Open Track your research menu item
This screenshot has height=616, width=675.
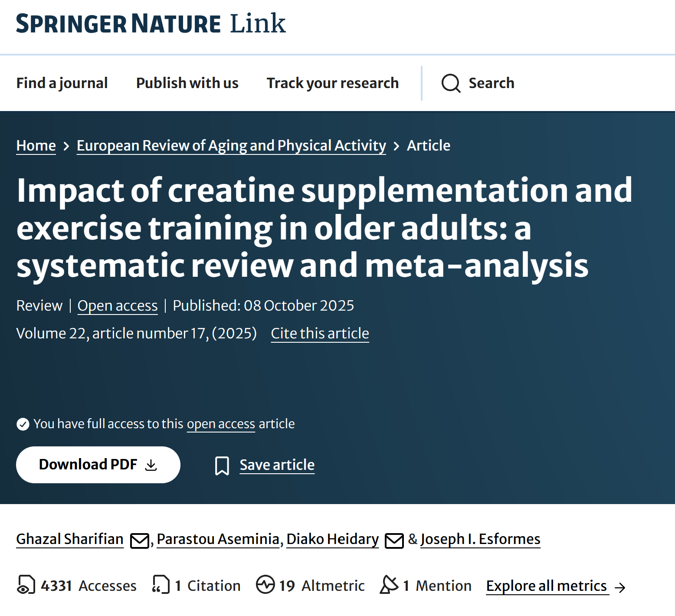click(x=332, y=83)
